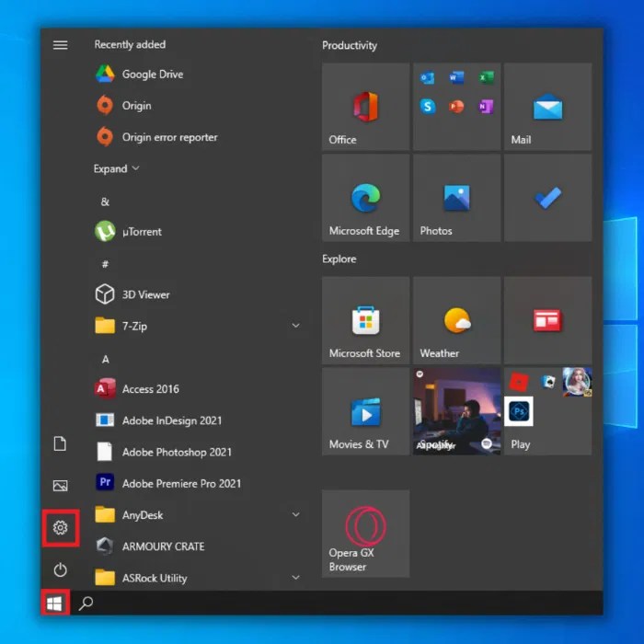
Task: Open the Microsoft Store tile
Action: pyautogui.click(x=365, y=320)
